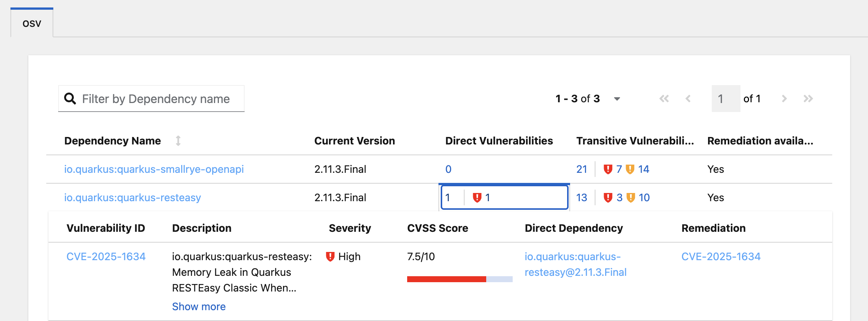Click the 7.5/10 CVSS score bar

click(460, 279)
